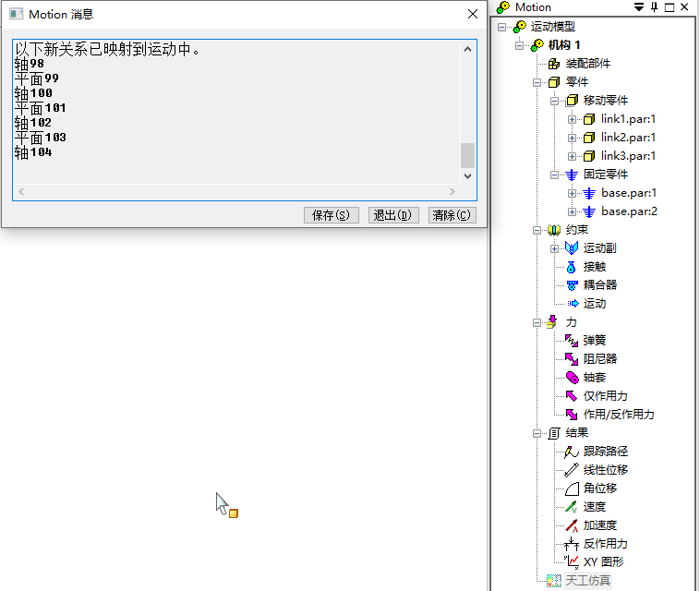
Task: Click the 零件 parts icon
Action: click(554, 82)
